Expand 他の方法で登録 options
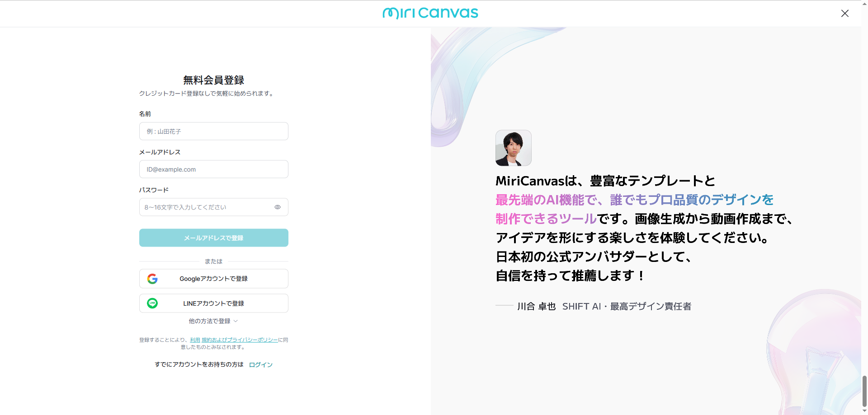Screen dimensions: 868x415 (x=210, y=321)
